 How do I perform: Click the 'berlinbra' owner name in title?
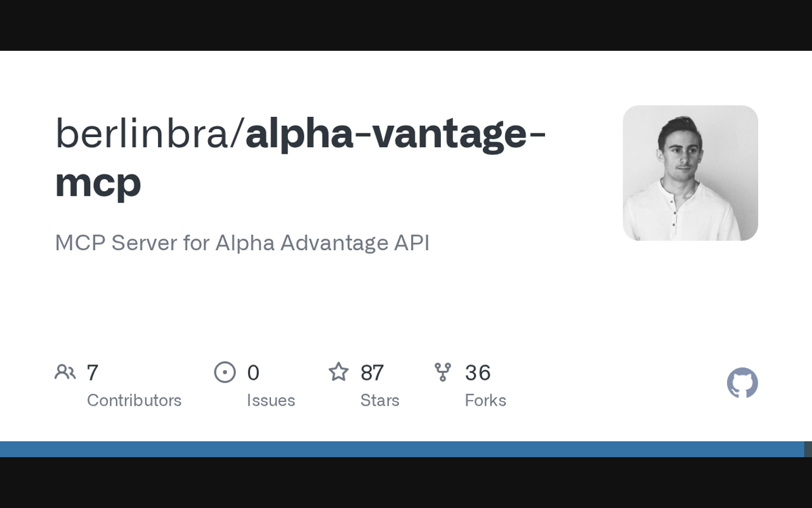click(144, 134)
